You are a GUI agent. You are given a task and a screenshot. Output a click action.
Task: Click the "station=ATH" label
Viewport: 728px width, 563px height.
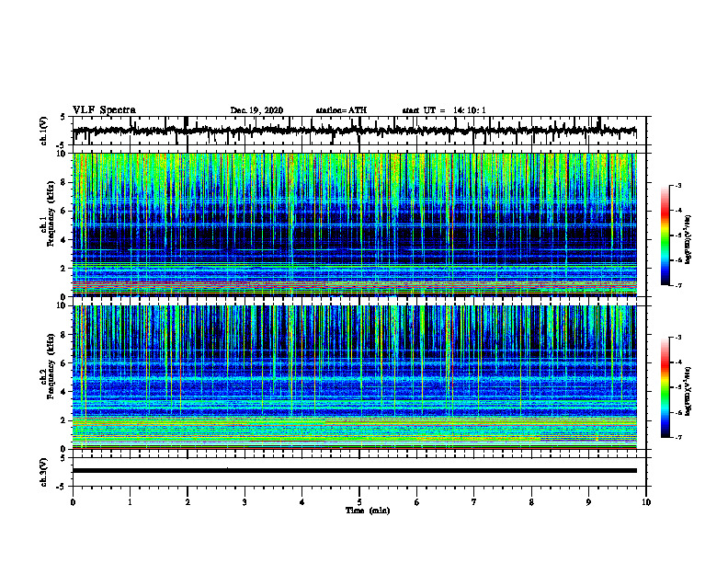(341, 110)
